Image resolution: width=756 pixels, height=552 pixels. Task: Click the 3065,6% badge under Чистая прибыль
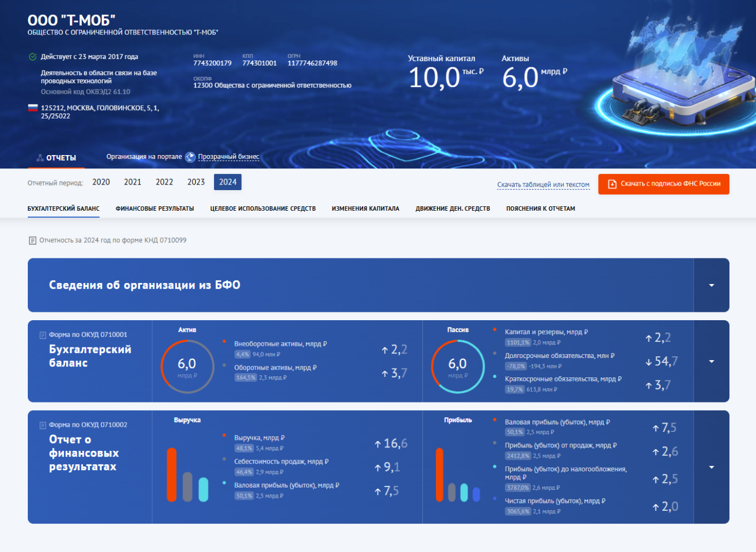point(518,512)
